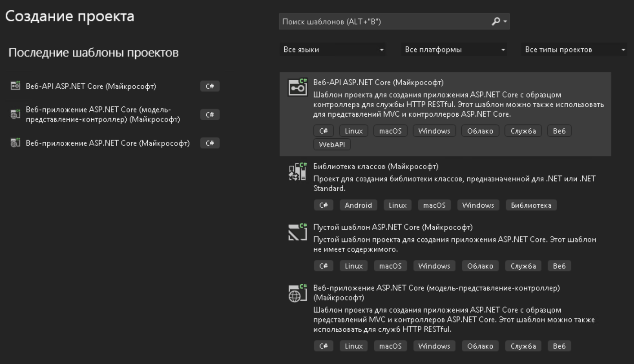Select Библиотека классов (Майкрософт) template
Screen dimensions: 634x364
pyautogui.click(x=376, y=166)
